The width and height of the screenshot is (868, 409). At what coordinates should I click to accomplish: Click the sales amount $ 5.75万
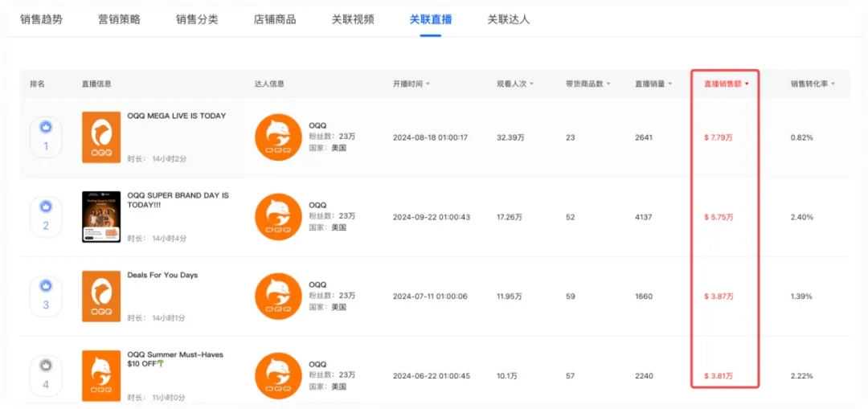[719, 217]
